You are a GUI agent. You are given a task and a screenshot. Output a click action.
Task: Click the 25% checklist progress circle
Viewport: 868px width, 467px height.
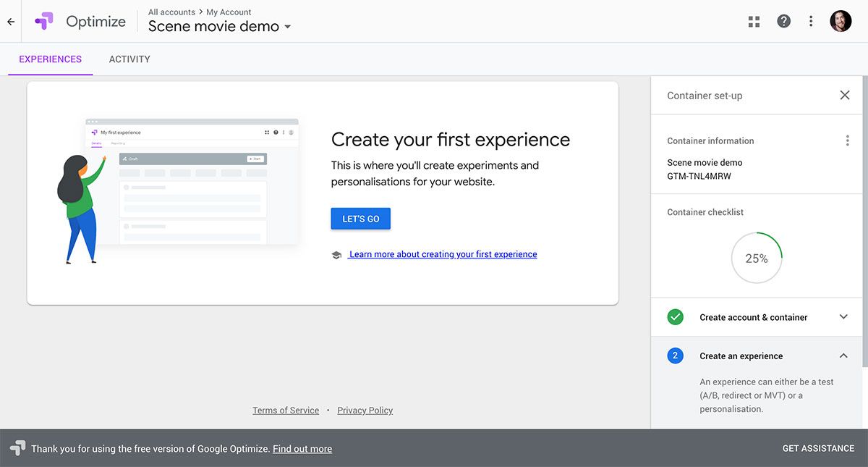(757, 258)
